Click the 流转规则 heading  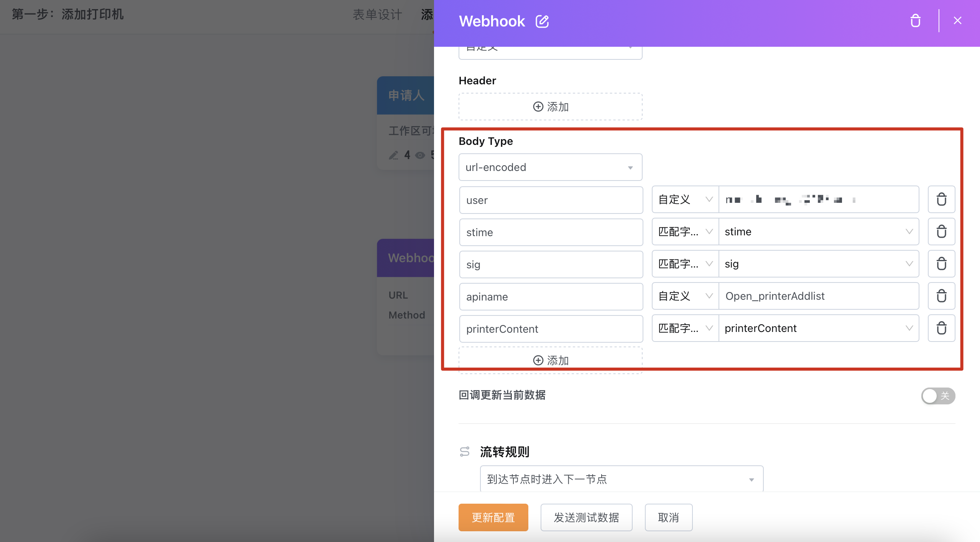tap(505, 452)
